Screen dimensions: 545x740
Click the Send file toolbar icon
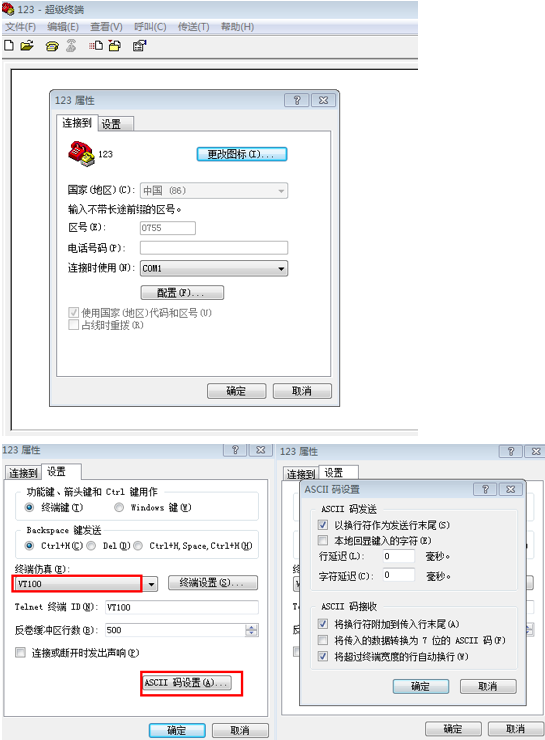click(x=96, y=46)
